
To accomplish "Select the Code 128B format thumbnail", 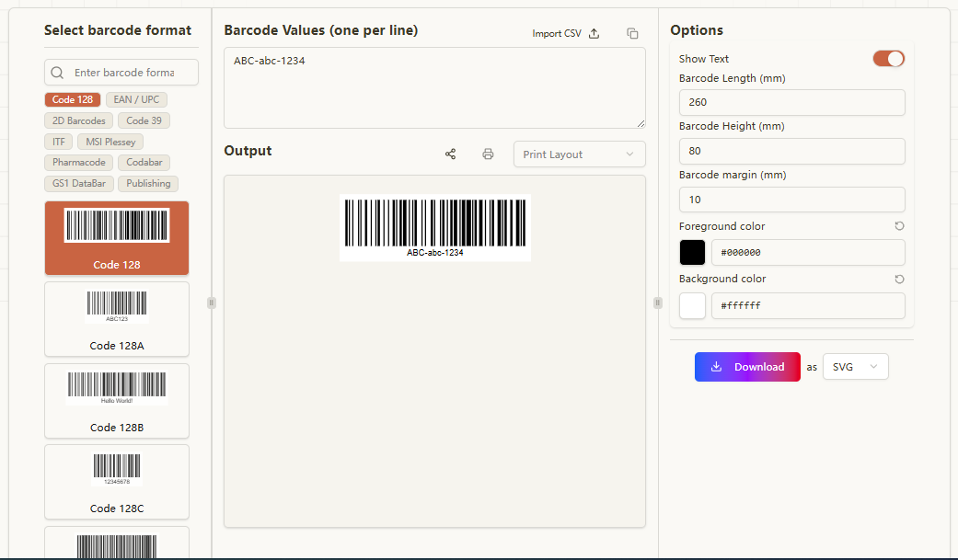I will point(116,401).
